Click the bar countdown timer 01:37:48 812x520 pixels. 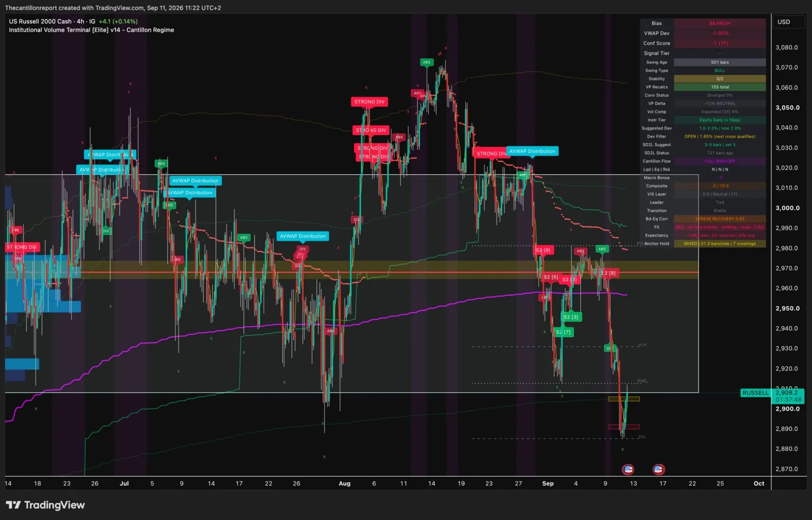788,400
